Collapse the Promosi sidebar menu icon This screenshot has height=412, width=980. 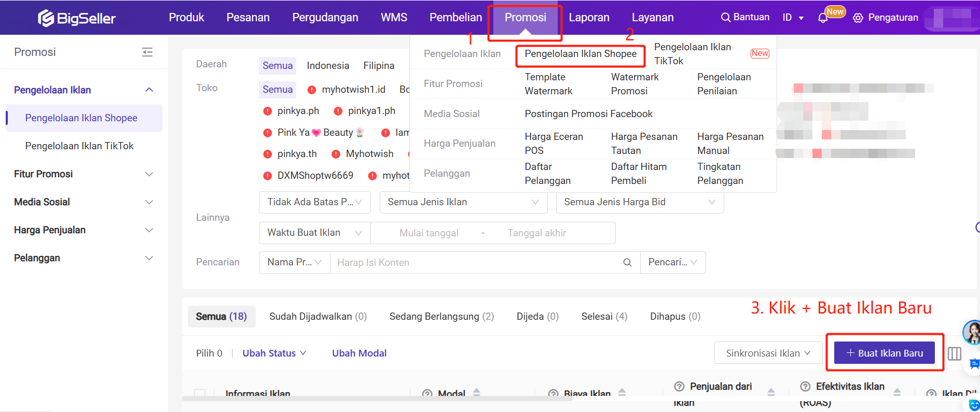point(147,52)
